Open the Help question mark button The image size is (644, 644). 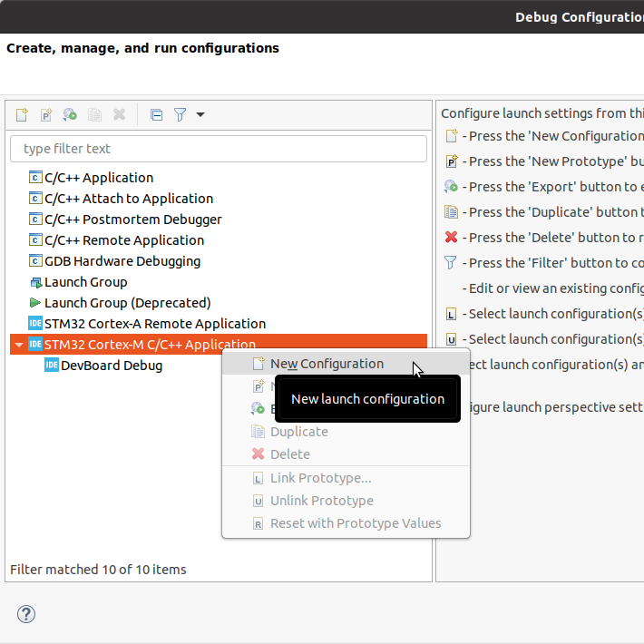(x=26, y=614)
